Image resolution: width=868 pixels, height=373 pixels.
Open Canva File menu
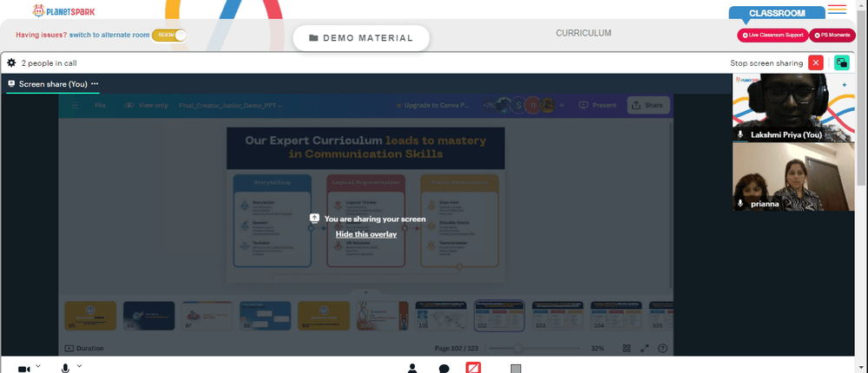(x=100, y=105)
